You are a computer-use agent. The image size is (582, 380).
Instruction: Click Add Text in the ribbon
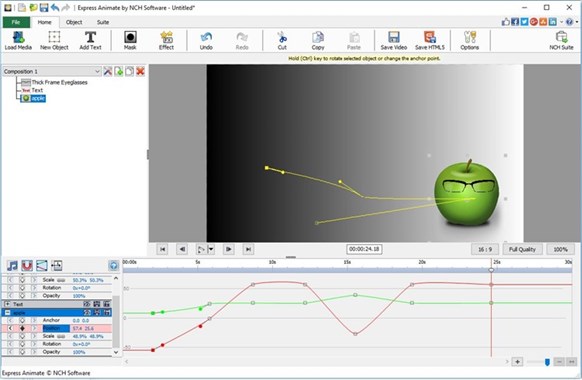click(x=90, y=40)
